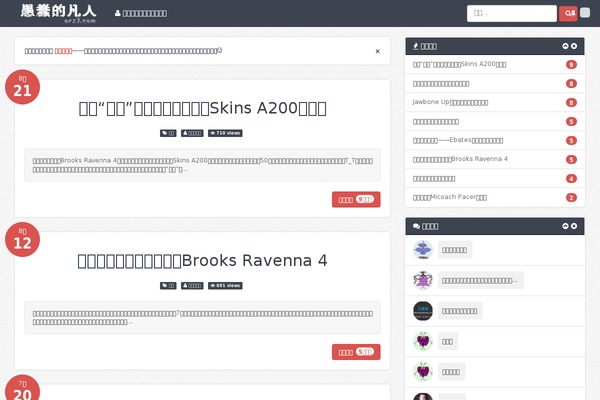Viewport: 600px width, 400px height.
Task: Click the dark round commenter avatar
Action: [423, 311]
